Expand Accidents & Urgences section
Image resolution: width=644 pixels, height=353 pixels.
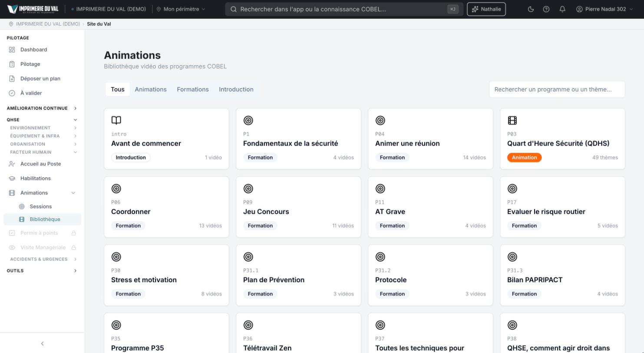pos(43,259)
